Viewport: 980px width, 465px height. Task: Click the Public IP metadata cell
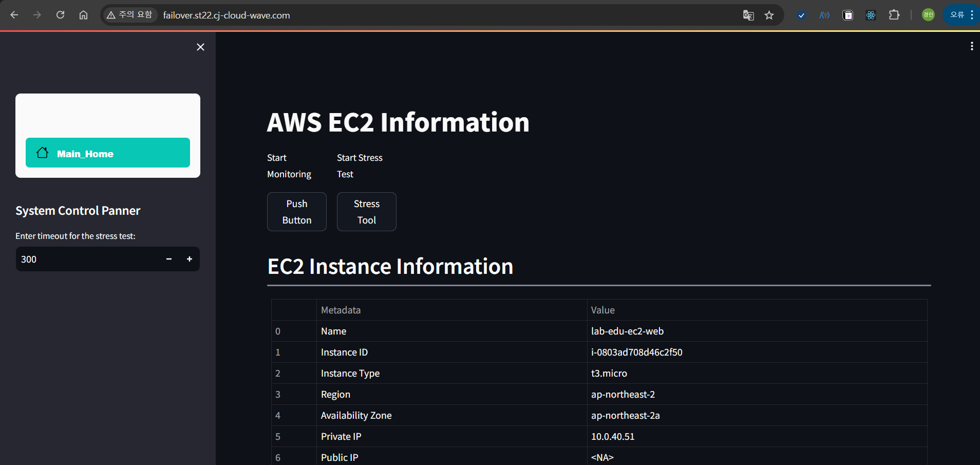tap(451, 457)
